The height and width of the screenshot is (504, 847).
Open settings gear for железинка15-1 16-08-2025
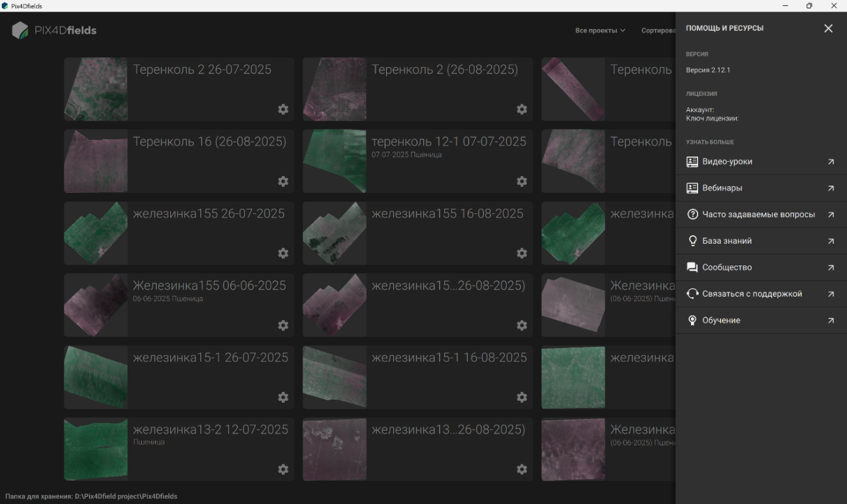click(x=522, y=398)
